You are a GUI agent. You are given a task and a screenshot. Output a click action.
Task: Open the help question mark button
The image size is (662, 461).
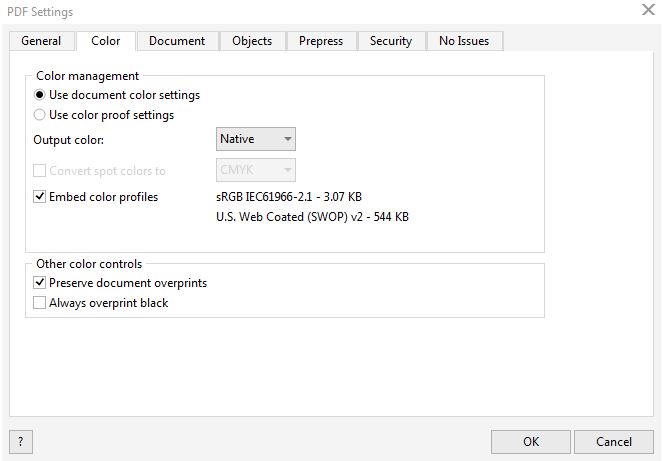[x=21, y=442]
